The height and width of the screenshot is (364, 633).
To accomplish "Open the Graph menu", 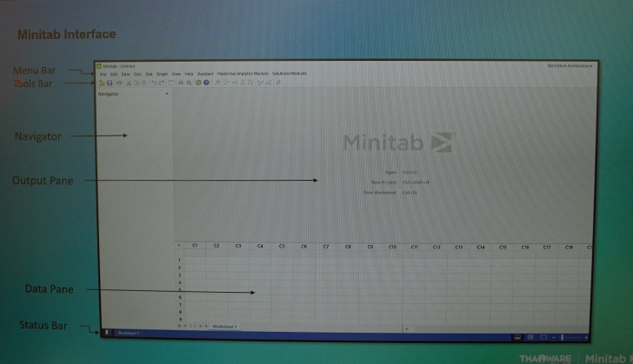I will pos(162,74).
